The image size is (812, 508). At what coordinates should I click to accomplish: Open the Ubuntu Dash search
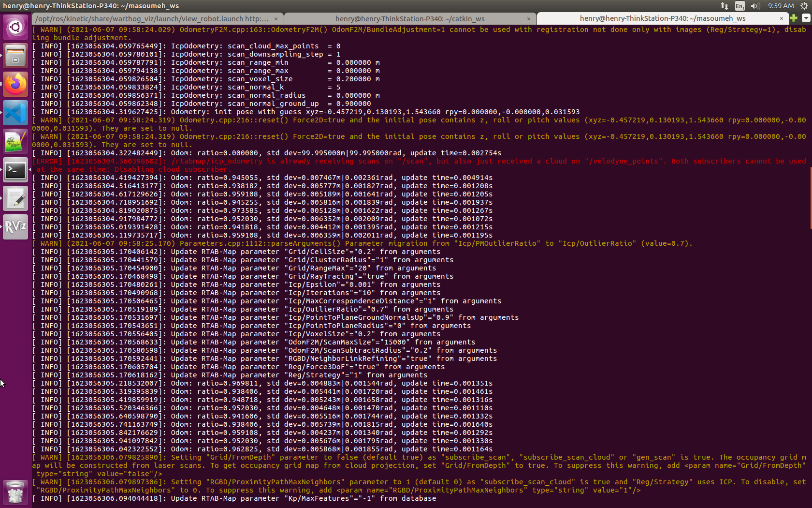click(x=15, y=27)
